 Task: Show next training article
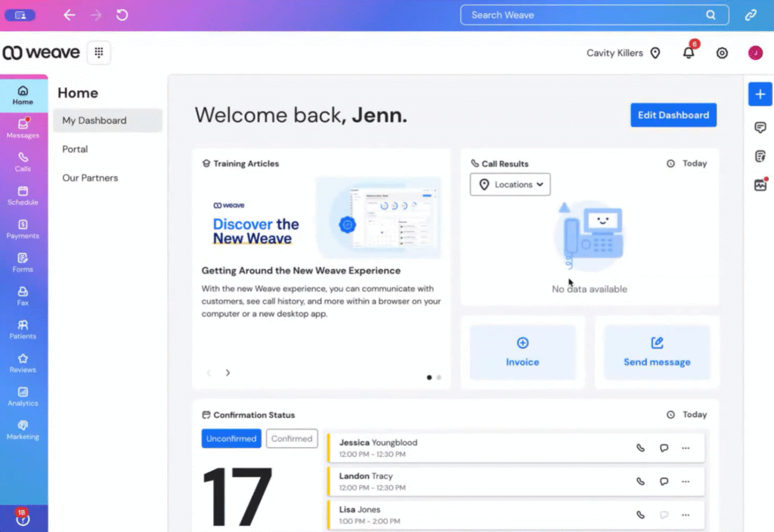point(228,373)
